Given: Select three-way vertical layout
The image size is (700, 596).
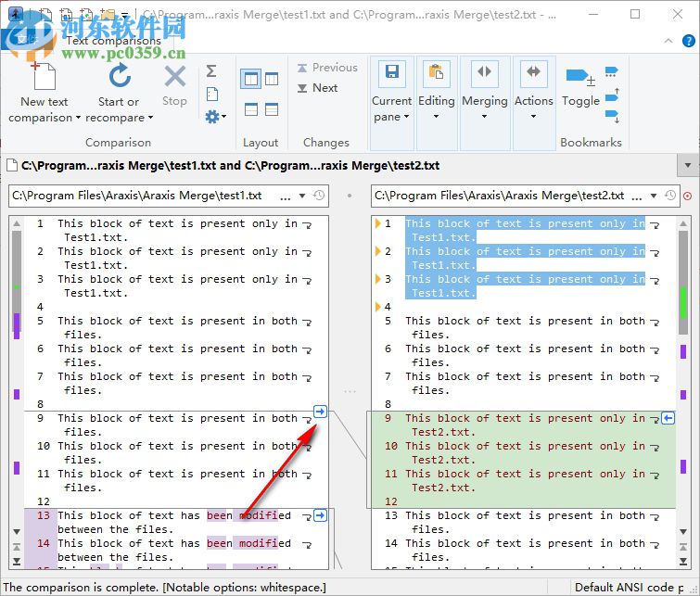Looking at the screenshot, I should point(272,79).
